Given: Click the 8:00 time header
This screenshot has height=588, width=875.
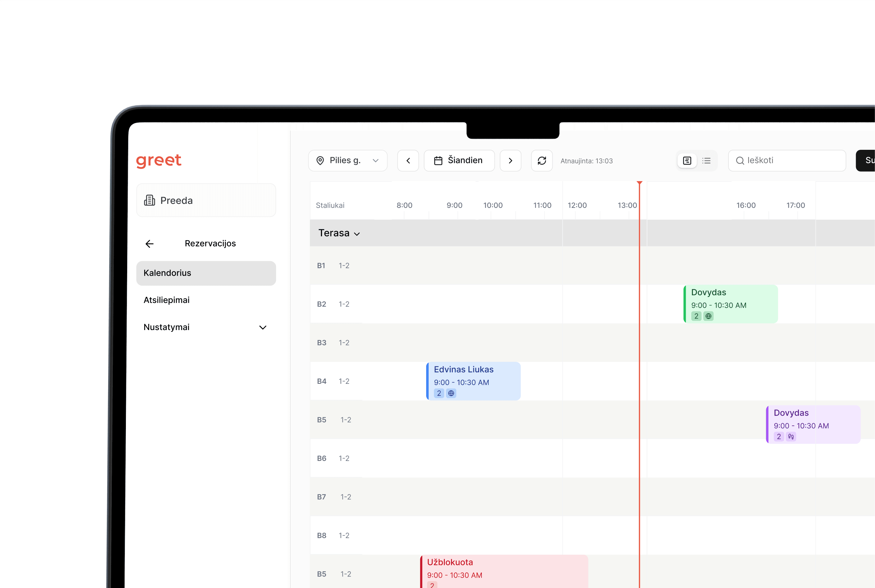Looking at the screenshot, I should point(404,205).
